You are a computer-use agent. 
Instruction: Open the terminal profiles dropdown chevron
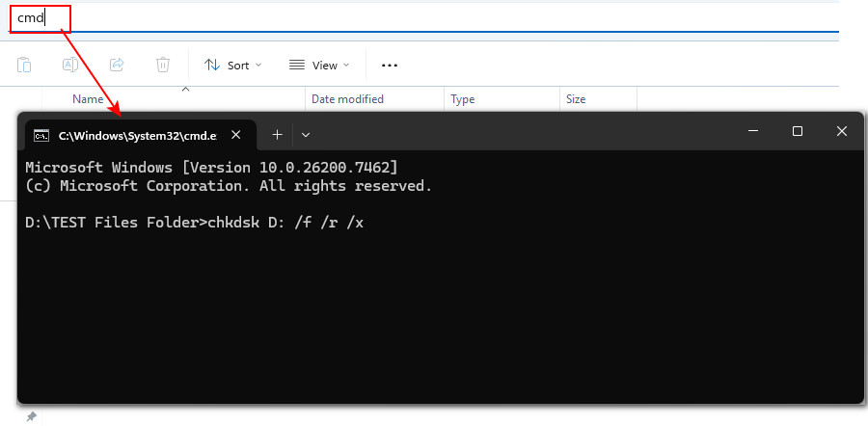pos(306,134)
